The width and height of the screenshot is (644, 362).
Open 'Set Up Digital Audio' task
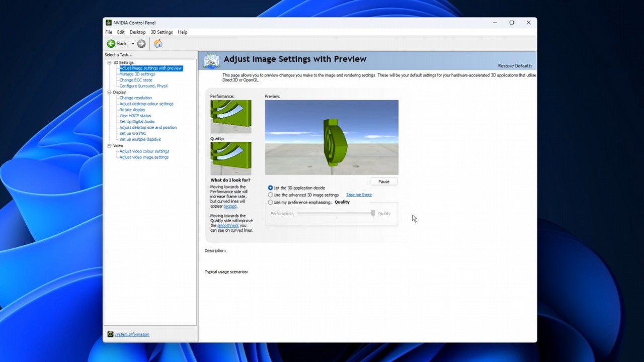point(137,122)
